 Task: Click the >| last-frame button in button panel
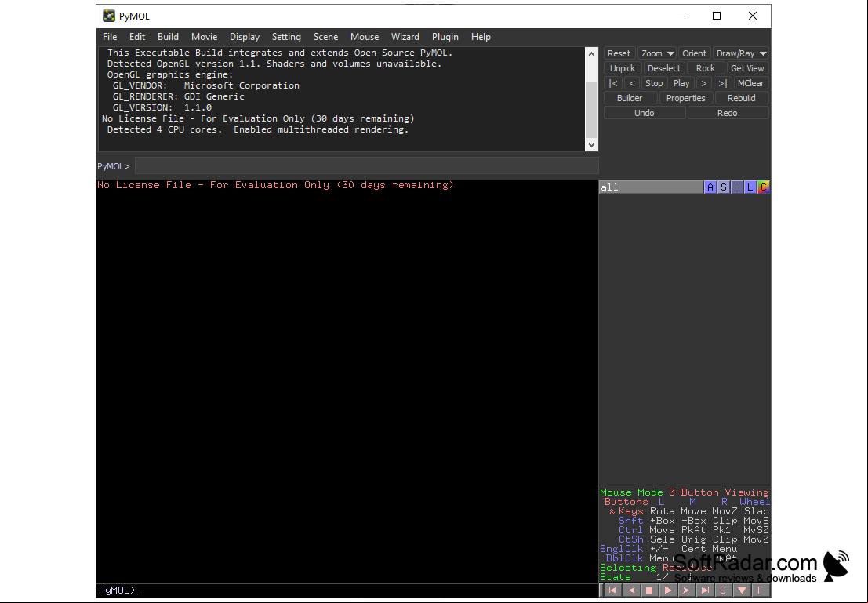[722, 83]
